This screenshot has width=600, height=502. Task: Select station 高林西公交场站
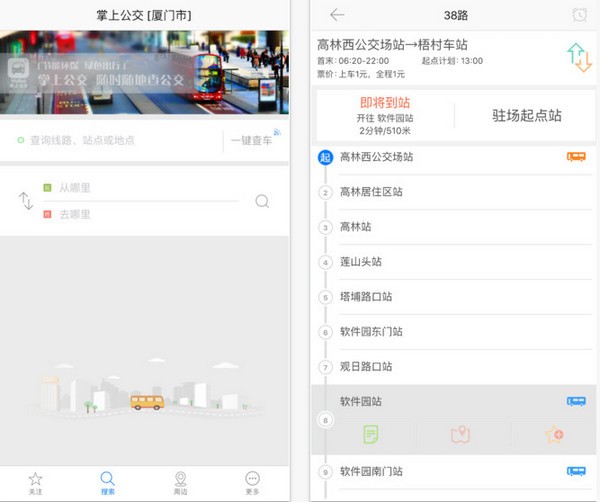coord(455,156)
